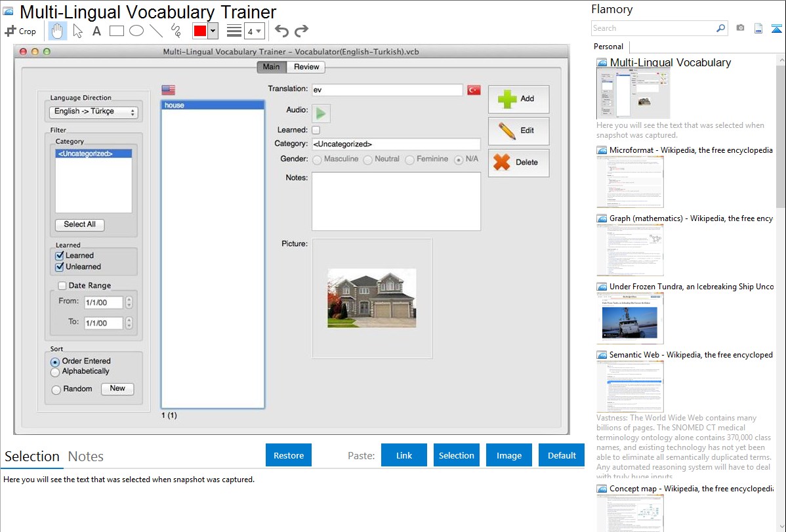Click the Restore button
Image resolution: width=786 pixels, height=532 pixels.
pos(289,455)
